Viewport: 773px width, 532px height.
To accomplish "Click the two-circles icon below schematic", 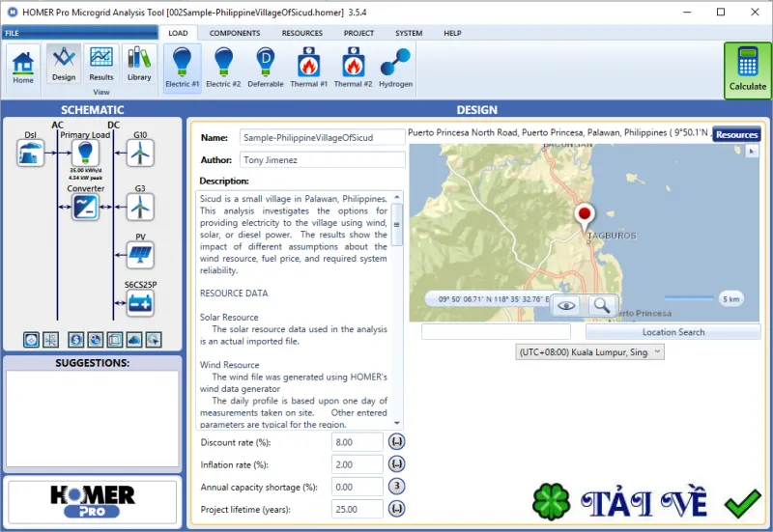I will point(95,340).
